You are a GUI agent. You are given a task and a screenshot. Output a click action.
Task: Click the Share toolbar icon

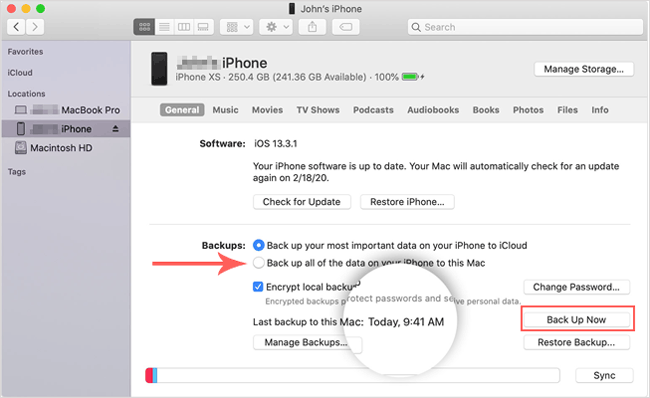(312, 27)
